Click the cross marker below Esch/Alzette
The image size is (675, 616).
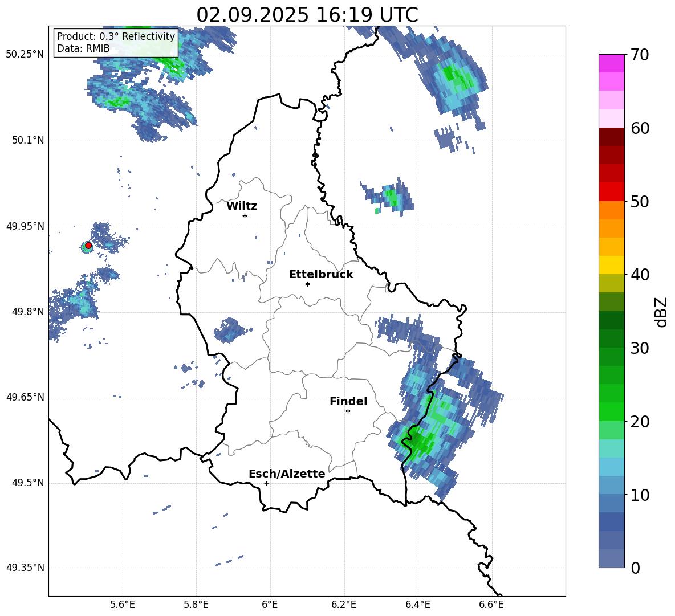click(266, 483)
